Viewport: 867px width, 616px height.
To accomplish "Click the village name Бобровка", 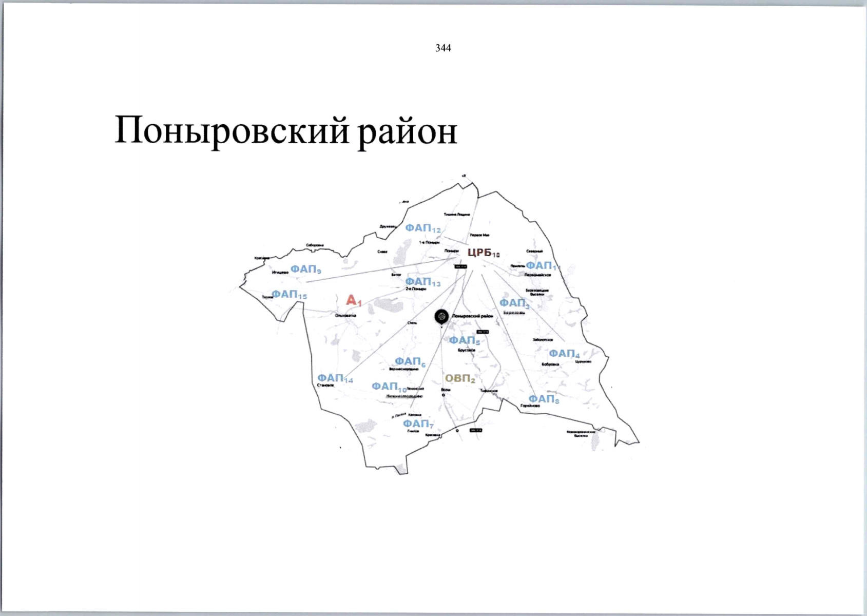I will pyautogui.click(x=550, y=364).
